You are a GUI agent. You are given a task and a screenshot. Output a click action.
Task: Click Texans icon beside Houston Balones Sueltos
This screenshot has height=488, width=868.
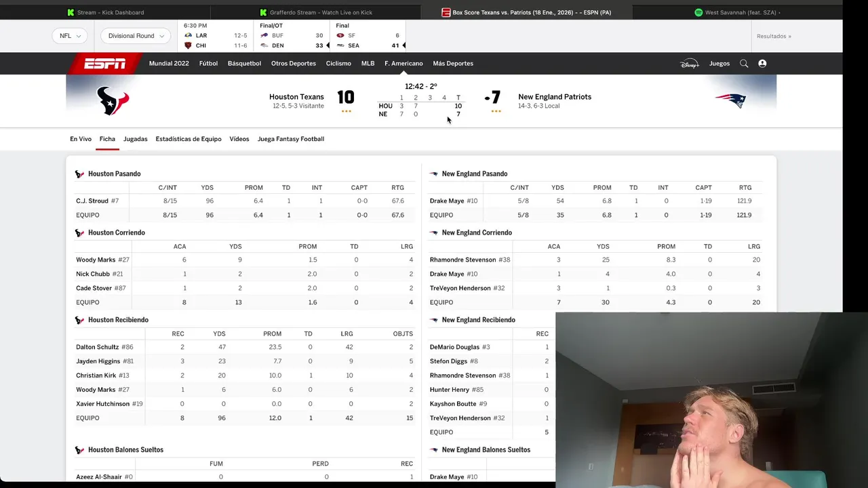point(79,450)
